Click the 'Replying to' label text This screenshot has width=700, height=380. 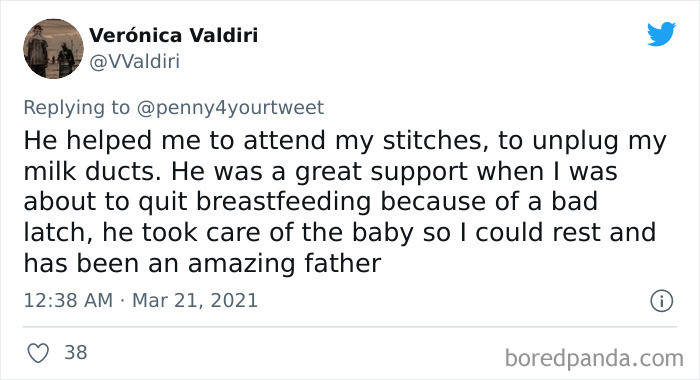(x=77, y=108)
